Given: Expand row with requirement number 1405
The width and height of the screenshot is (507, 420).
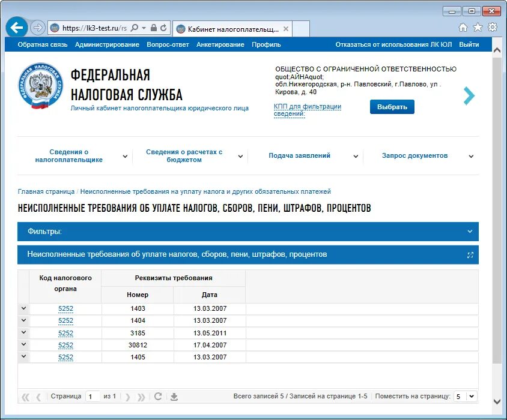Looking at the screenshot, I should pyautogui.click(x=23, y=356).
